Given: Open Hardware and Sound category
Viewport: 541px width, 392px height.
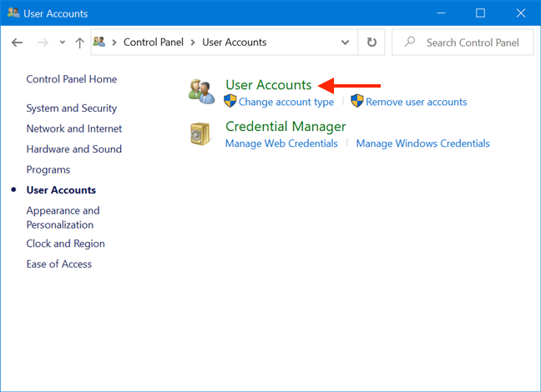Looking at the screenshot, I should [74, 149].
